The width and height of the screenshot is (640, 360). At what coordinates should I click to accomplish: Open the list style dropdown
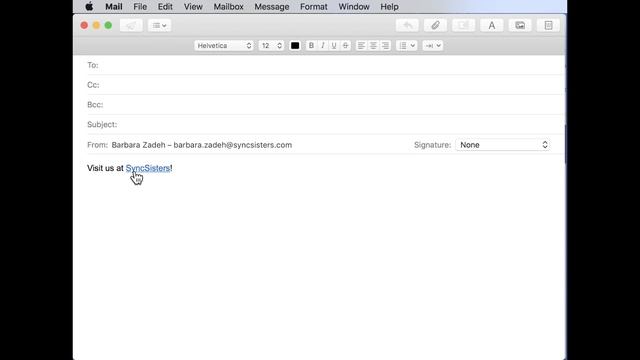[x=407, y=46]
